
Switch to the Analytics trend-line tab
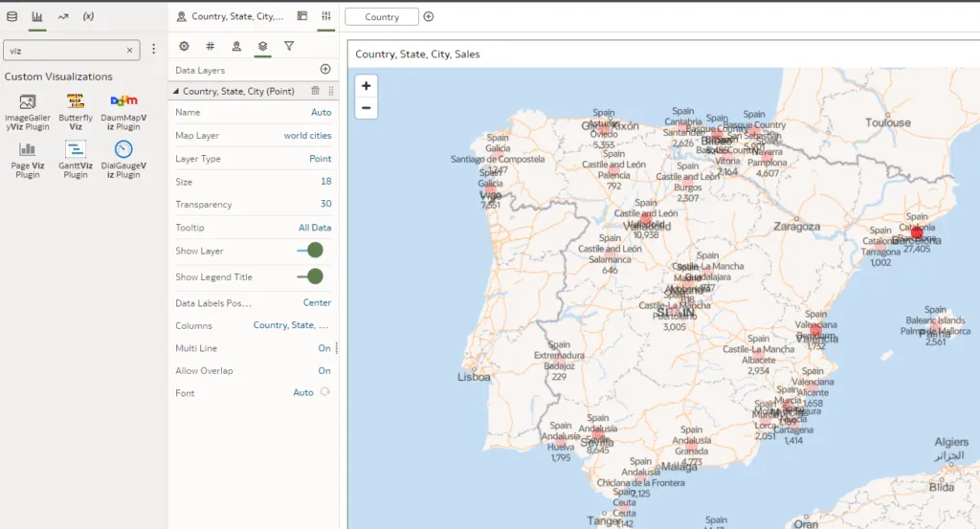coord(63,16)
